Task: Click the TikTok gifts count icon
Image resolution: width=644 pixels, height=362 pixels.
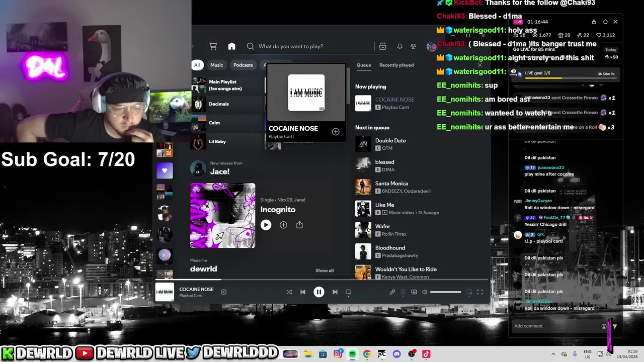Action: point(563,35)
